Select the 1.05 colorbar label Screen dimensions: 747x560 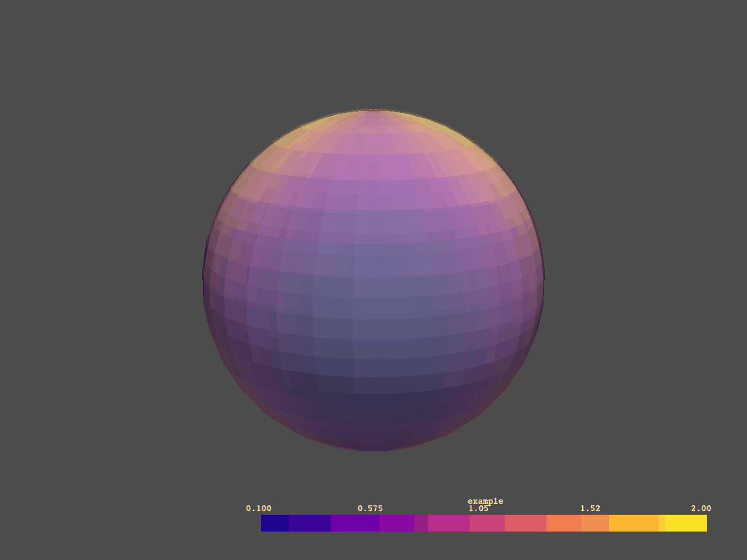(478, 508)
